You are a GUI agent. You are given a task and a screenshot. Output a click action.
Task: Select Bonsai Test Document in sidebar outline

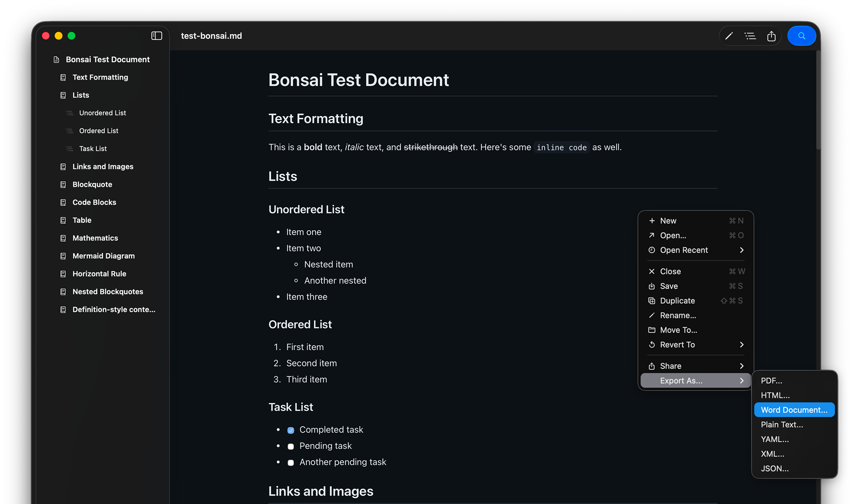pos(108,59)
